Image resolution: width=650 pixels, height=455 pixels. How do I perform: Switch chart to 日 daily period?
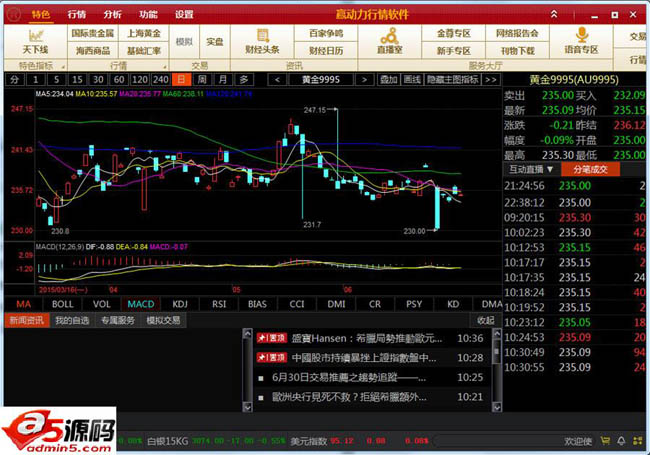181,78
